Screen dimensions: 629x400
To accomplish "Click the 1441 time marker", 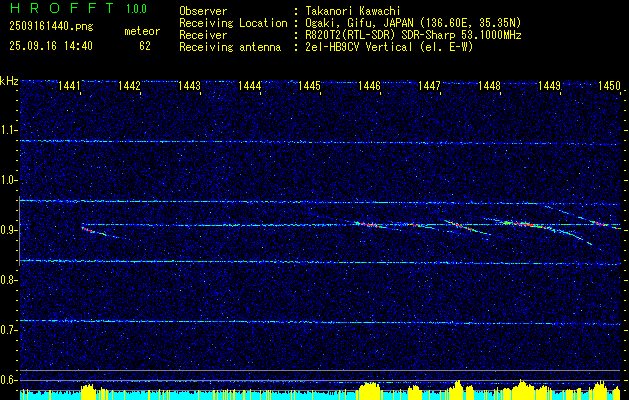I will coord(69,86).
